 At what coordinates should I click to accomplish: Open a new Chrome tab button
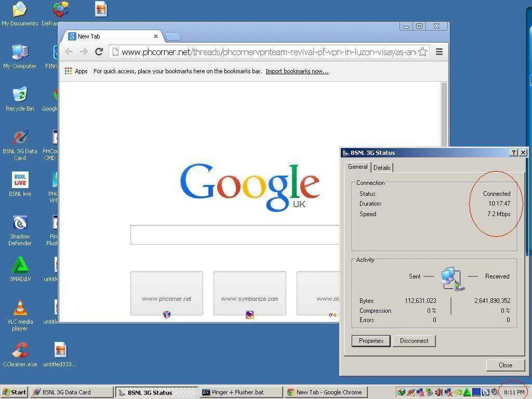coord(173,36)
